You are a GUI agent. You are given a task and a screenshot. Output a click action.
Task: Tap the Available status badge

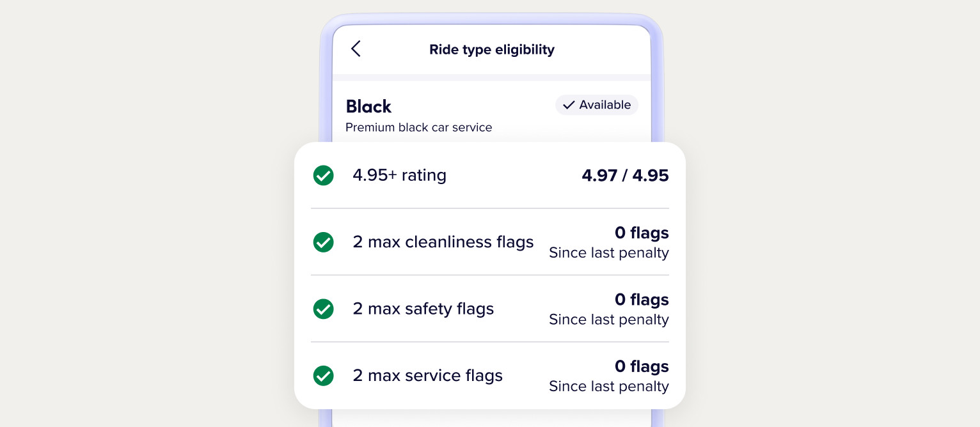(x=597, y=105)
